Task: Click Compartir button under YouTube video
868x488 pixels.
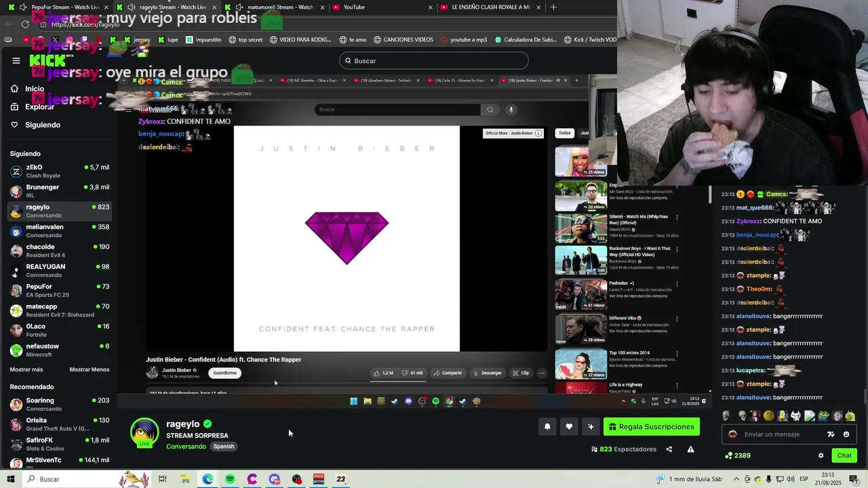Action: (x=448, y=373)
